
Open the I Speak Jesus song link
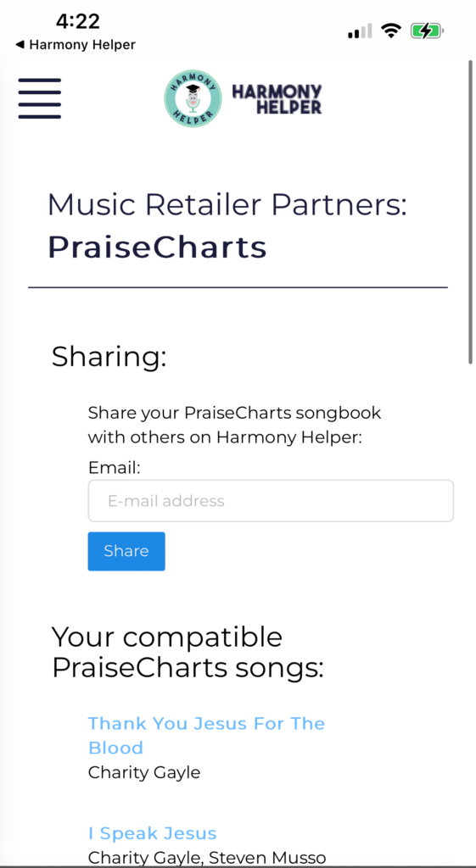coord(153,833)
